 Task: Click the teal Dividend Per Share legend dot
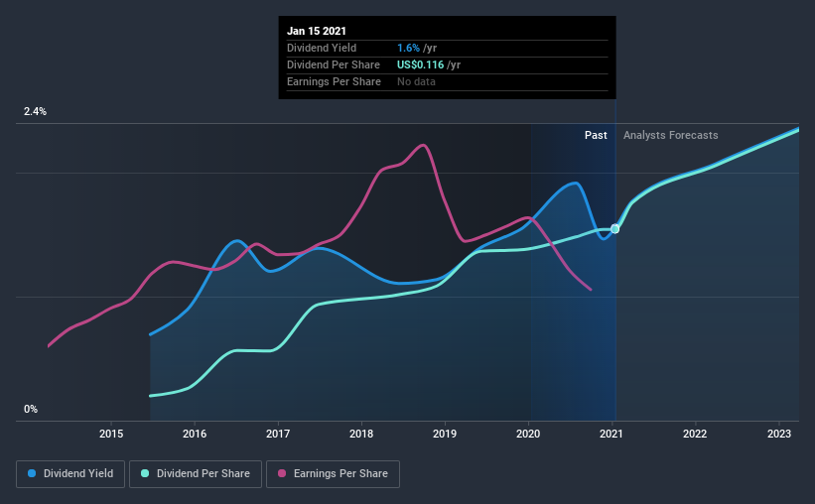coord(145,473)
